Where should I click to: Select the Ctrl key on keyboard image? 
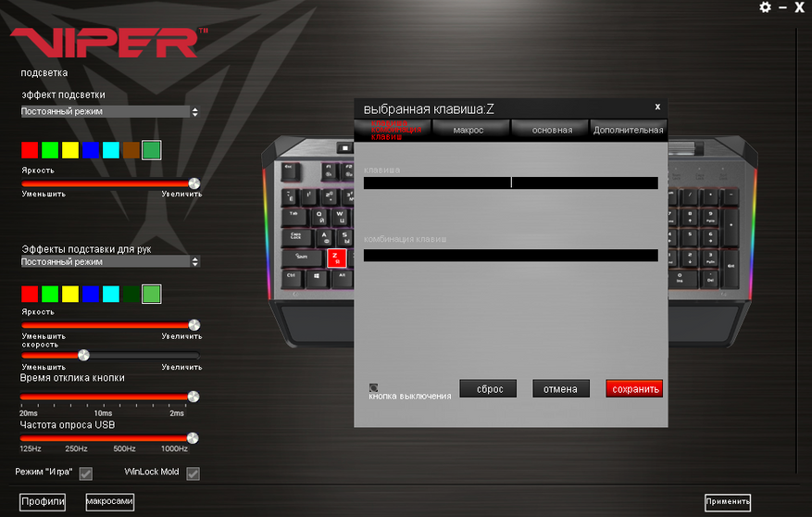(x=292, y=278)
